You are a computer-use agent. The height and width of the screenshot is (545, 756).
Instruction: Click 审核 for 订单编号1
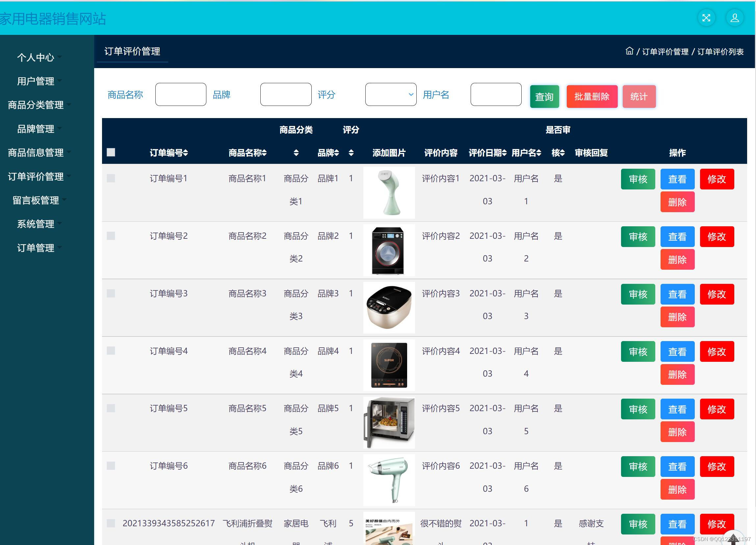pyautogui.click(x=638, y=179)
